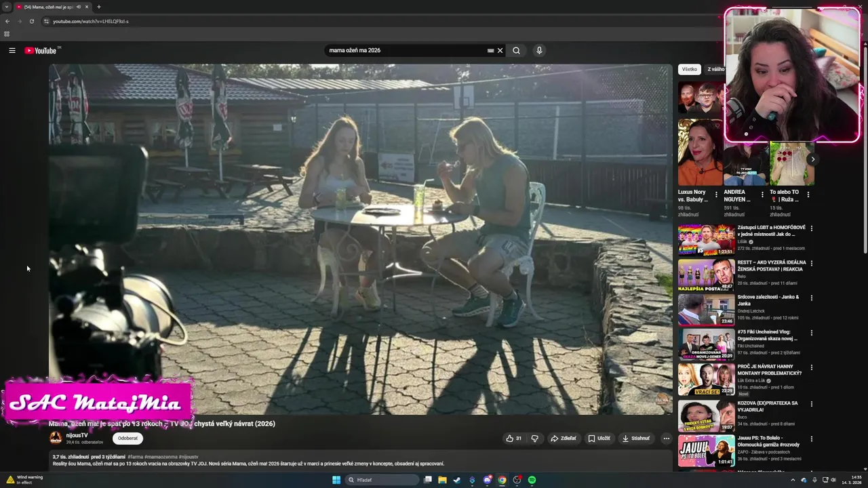Close the 'Mama, ožeň ma!' browser tab
868x488 pixels.
[x=88, y=7]
